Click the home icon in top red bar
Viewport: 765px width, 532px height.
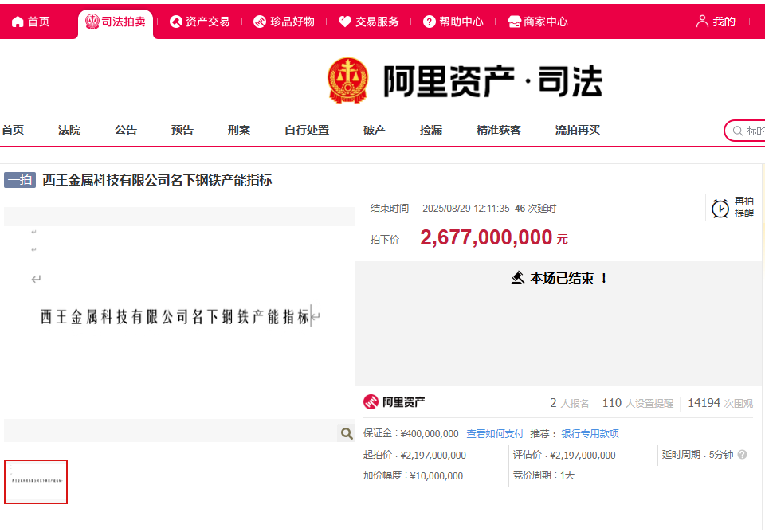(x=18, y=22)
